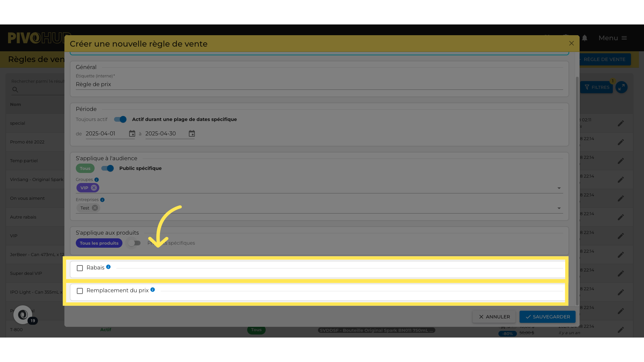Toggle the Toujours actif period switch
Viewport: 644px width, 362px height.
tap(120, 120)
